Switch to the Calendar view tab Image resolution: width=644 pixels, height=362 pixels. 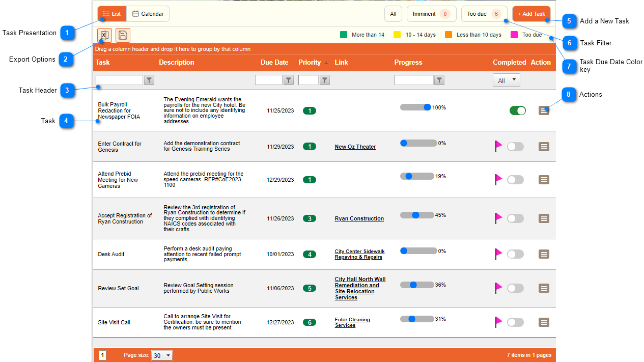[x=148, y=14]
